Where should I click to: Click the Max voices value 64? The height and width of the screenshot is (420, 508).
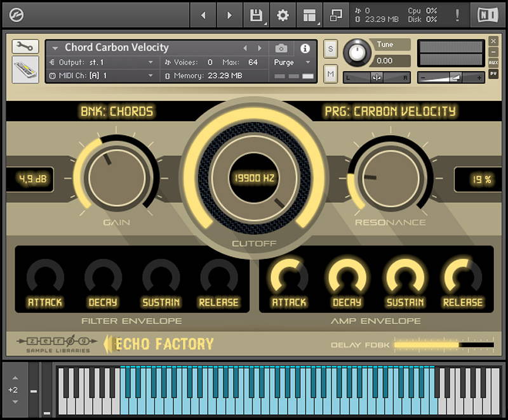(253, 62)
